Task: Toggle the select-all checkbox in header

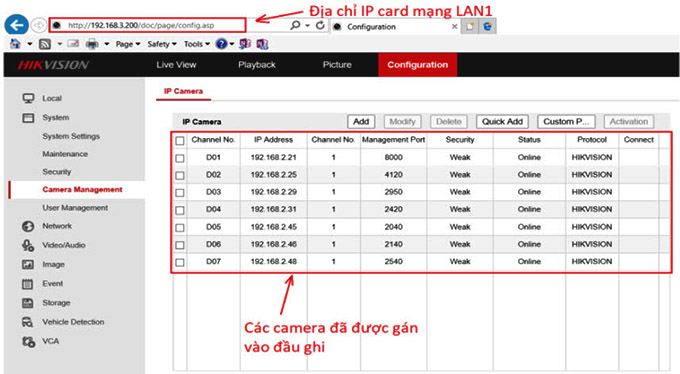Action: click(x=180, y=141)
